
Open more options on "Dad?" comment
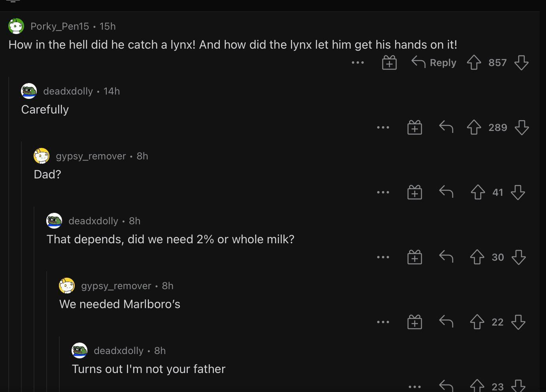(x=383, y=192)
